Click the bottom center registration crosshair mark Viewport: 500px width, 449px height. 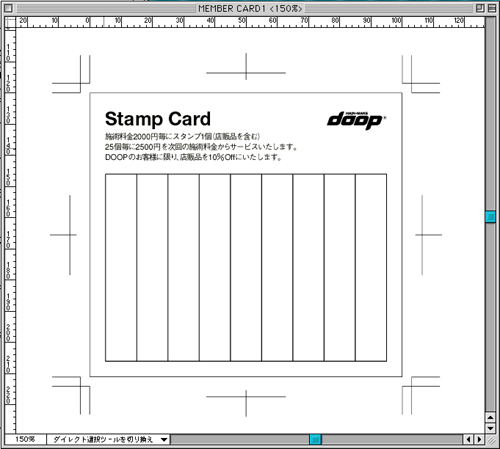tap(246, 397)
